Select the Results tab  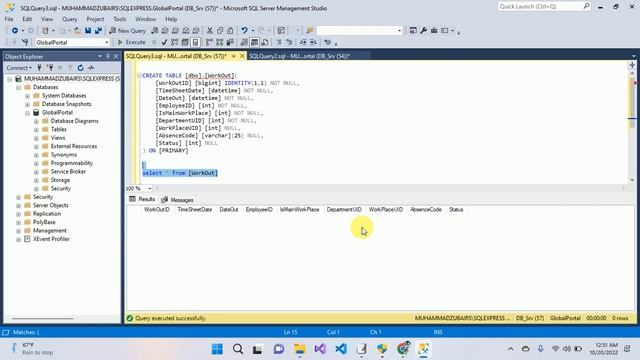point(142,199)
